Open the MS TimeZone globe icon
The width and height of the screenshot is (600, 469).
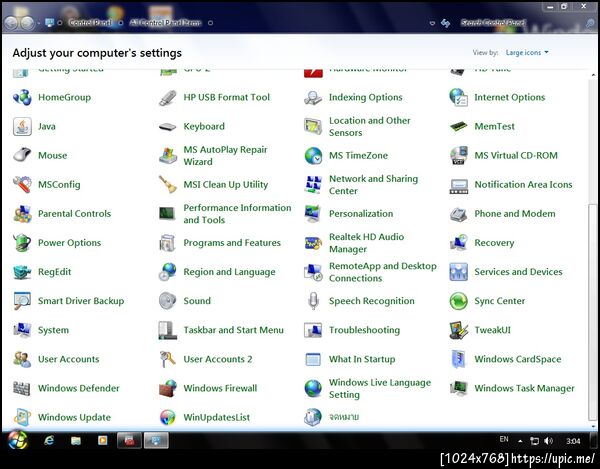(313, 156)
